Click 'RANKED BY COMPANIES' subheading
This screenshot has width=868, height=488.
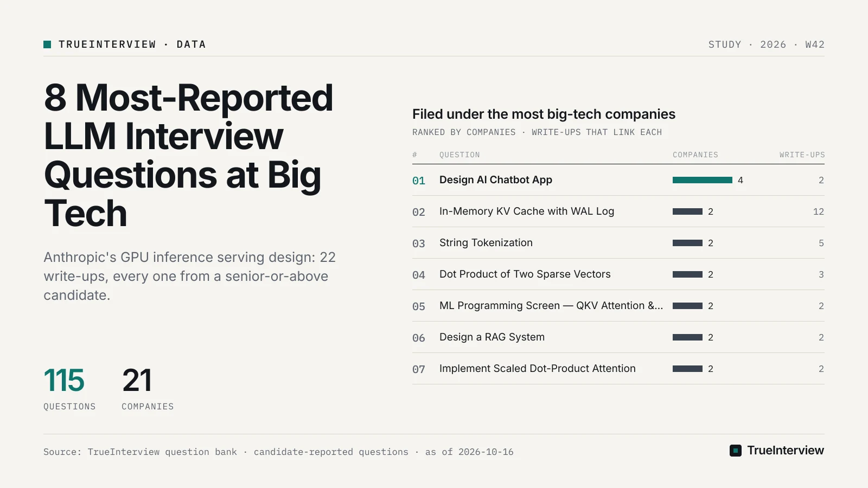pyautogui.click(x=464, y=132)
